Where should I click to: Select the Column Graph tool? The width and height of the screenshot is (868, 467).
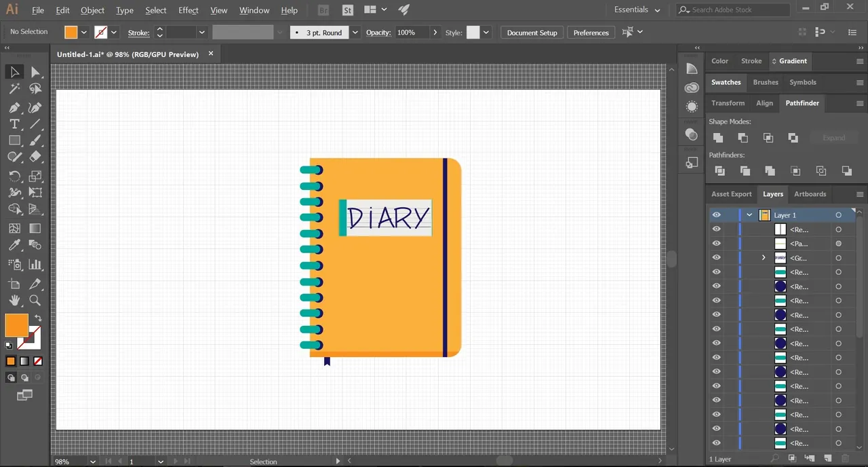coord(35,265)
